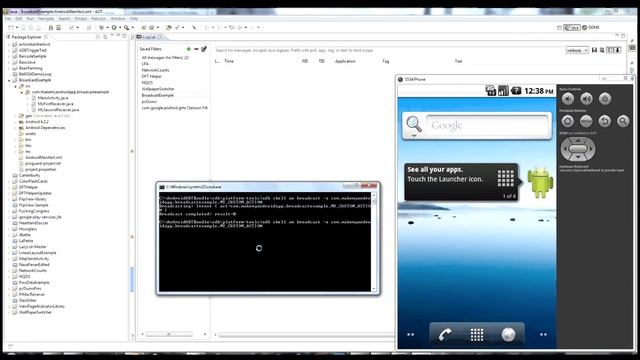
Task: Select the DFT Helper saved filter
Action: [x=151, y=76]
